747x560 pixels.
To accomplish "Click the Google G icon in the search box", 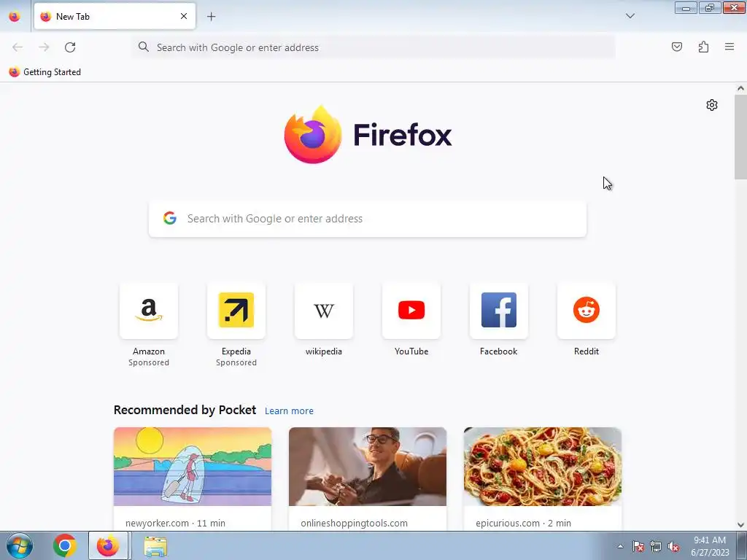I will pos(169,218).
